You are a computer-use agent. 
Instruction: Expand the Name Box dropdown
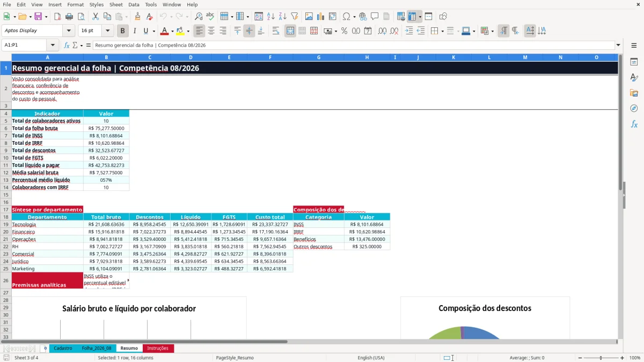[52, 45]
